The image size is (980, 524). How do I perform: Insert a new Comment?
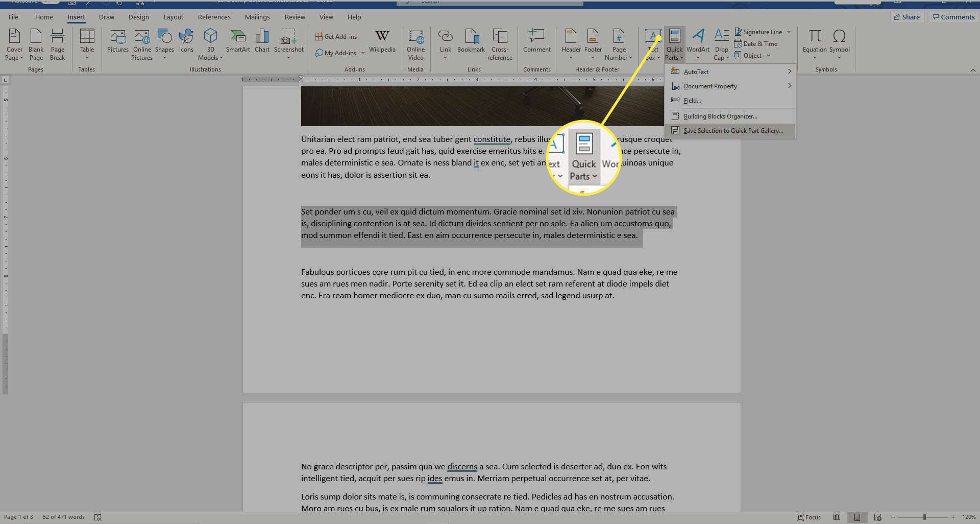click(536, 41)
